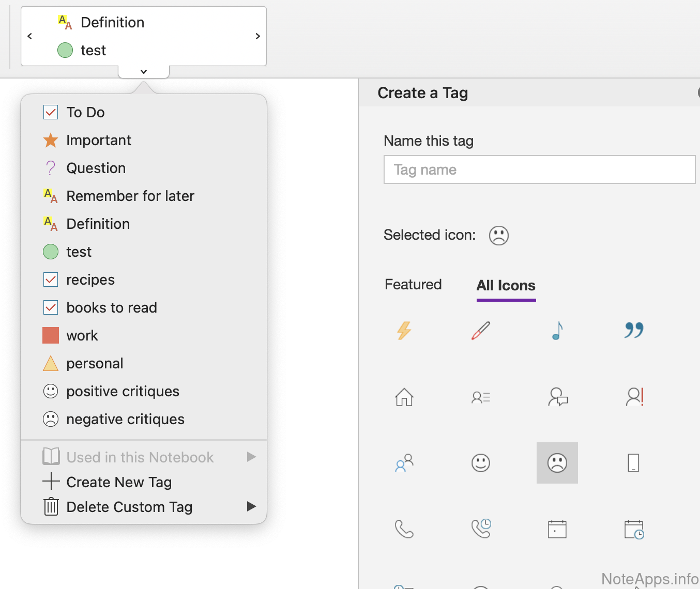Select the blue quotation marks icon

[633, 330]
